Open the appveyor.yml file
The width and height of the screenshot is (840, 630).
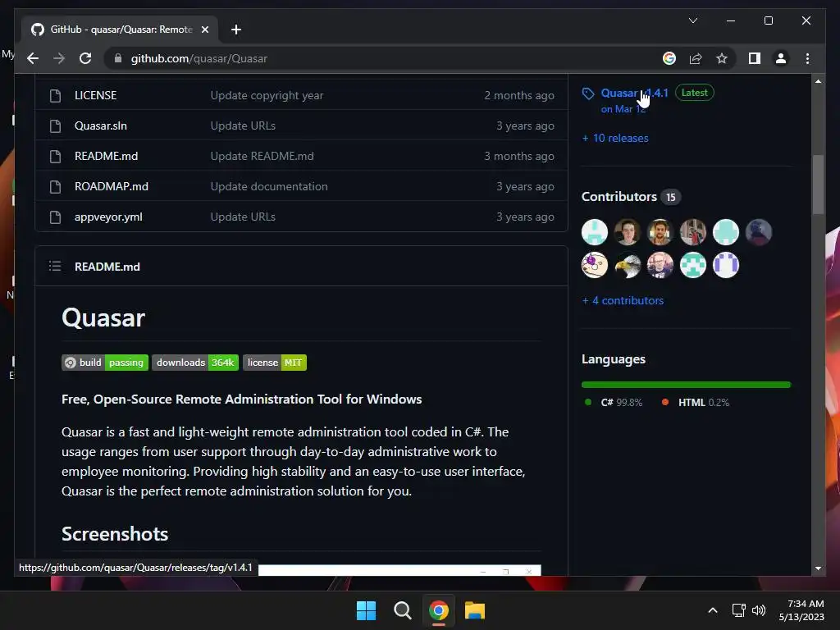coord(108,217)
